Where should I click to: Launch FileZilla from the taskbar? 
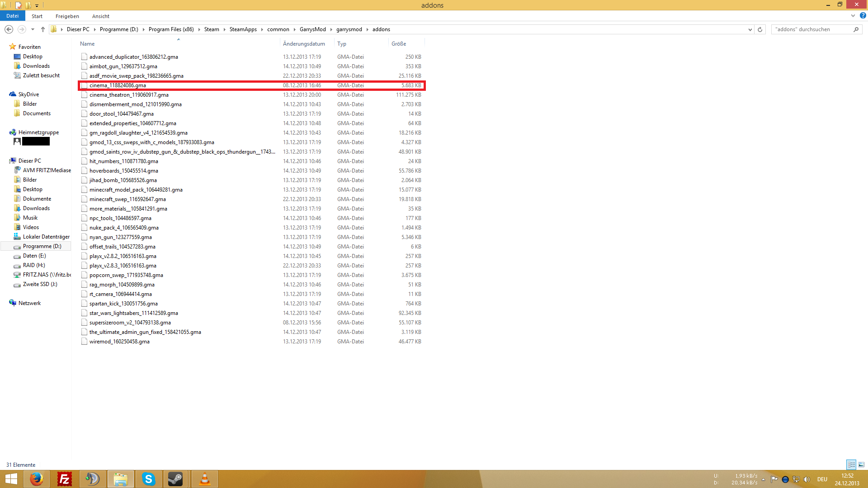point(64,479)
